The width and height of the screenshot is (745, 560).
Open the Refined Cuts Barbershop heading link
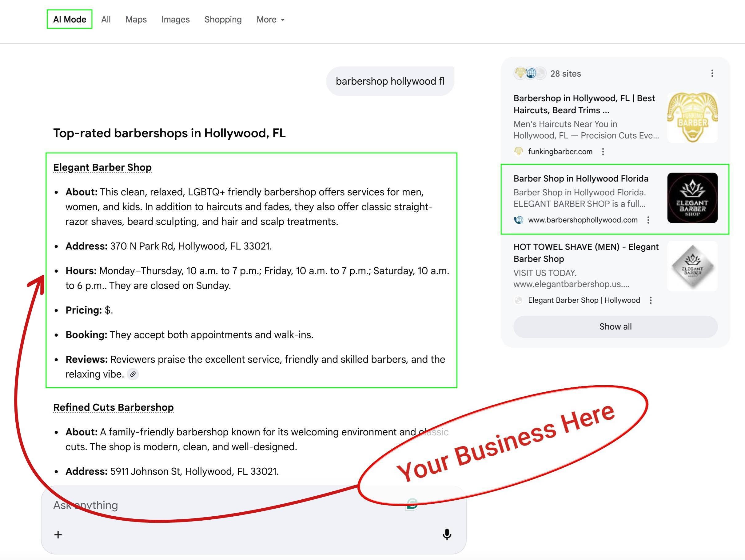point(114,407)
